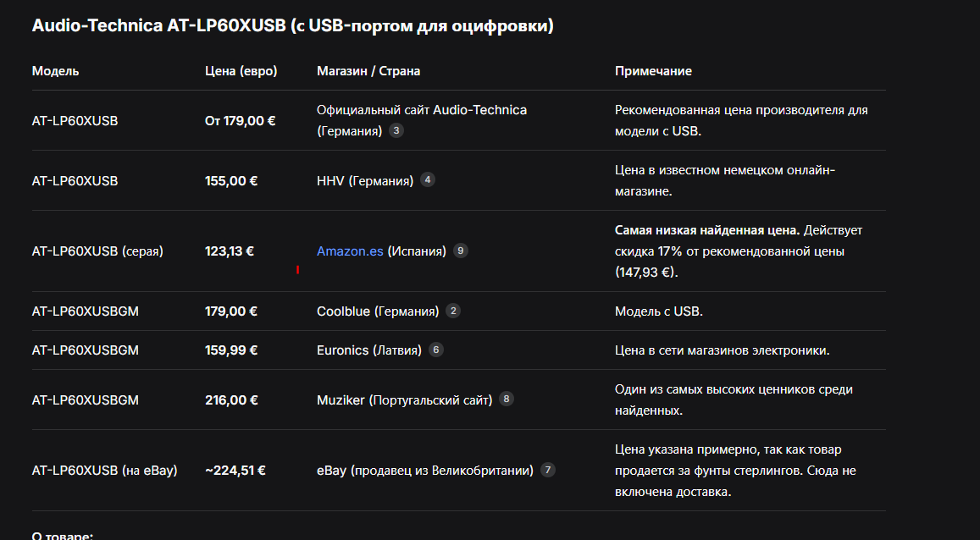This screenshot has height=540, width=980.
Task: Open citation badge 7 next to eBay seller
Action: (x=548, y=470)
